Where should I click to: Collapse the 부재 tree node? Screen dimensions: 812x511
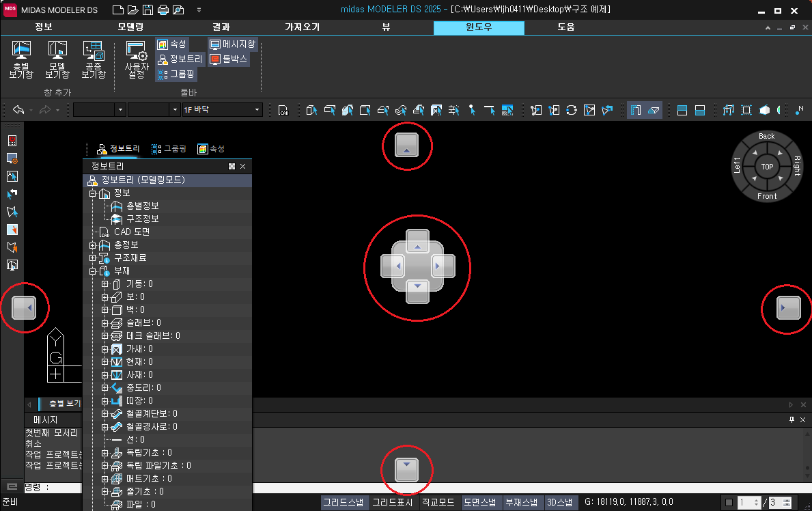(x=92, y=271)
